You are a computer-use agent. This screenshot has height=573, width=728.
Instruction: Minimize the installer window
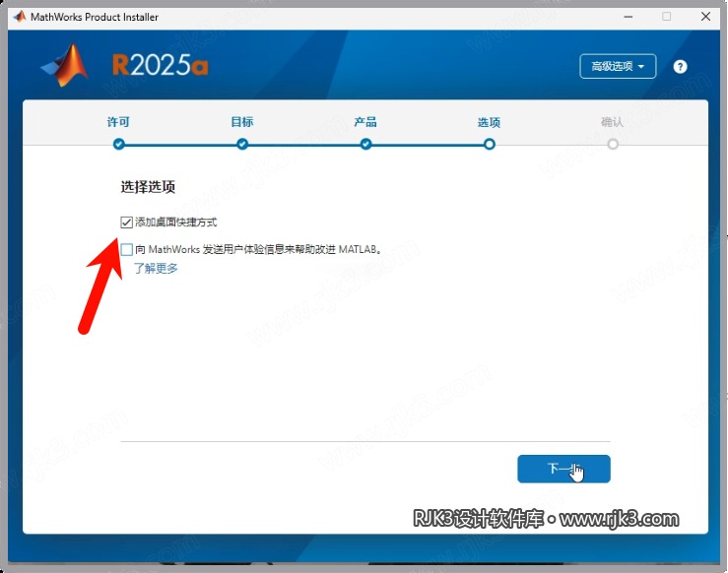pyautogui.click(x=629, y=17)
